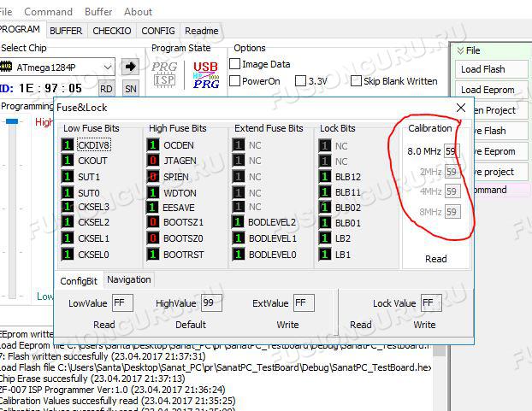Toggle the BODLEVEL2 extended fuse bit
The width and height of the screenshot is (532, 411).
(239, 222)
